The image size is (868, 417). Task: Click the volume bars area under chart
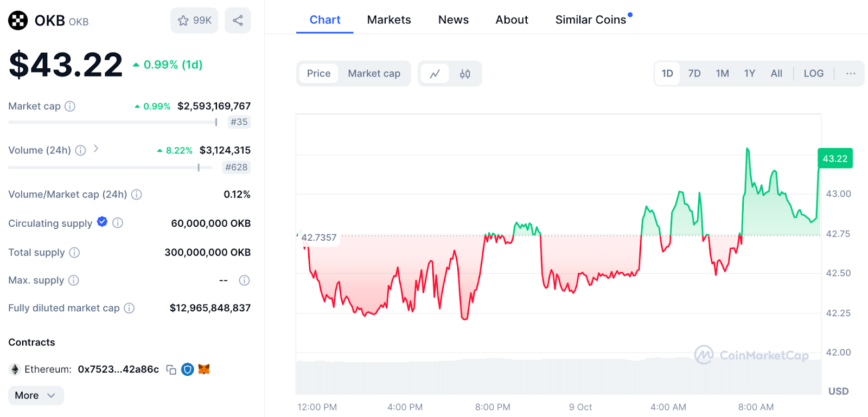click(558, 377)
